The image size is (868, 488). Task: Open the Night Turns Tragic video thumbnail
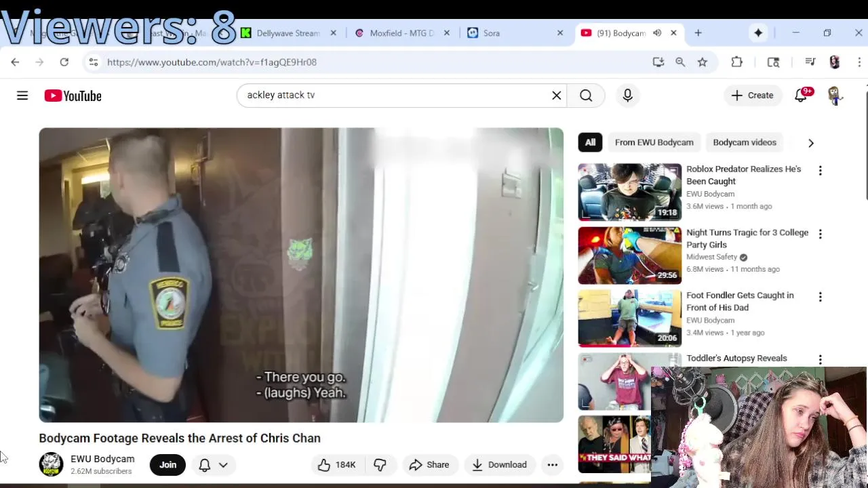pos(630,256)
